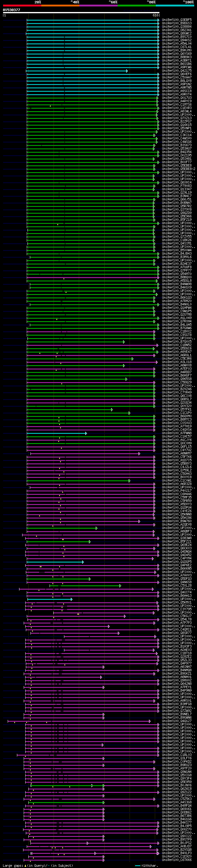The width and height of the screenshot is (197, 868).
Task: Select the UniRef100_C5GH43 label
Action: [177, 474]
